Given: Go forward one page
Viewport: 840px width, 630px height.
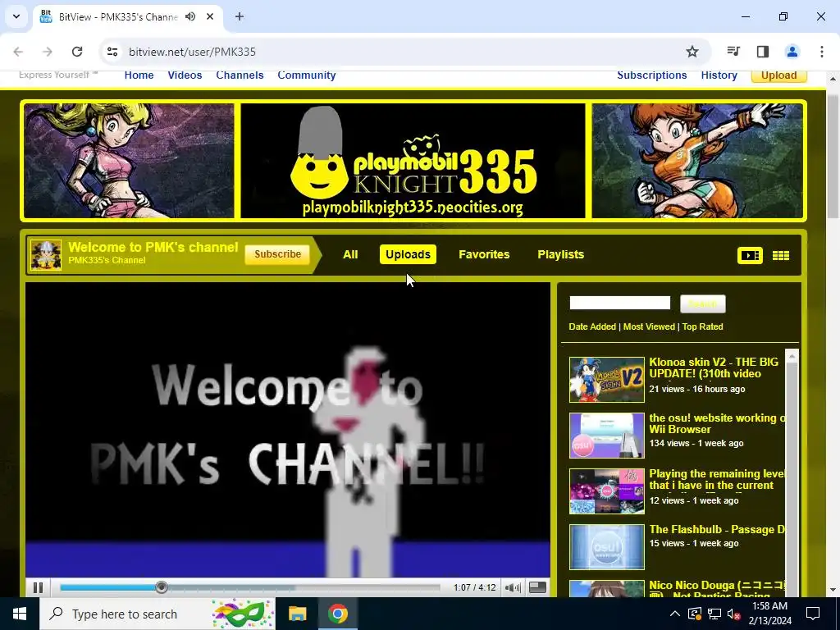Looking at the screenshot, I should (x=48, y=52).
